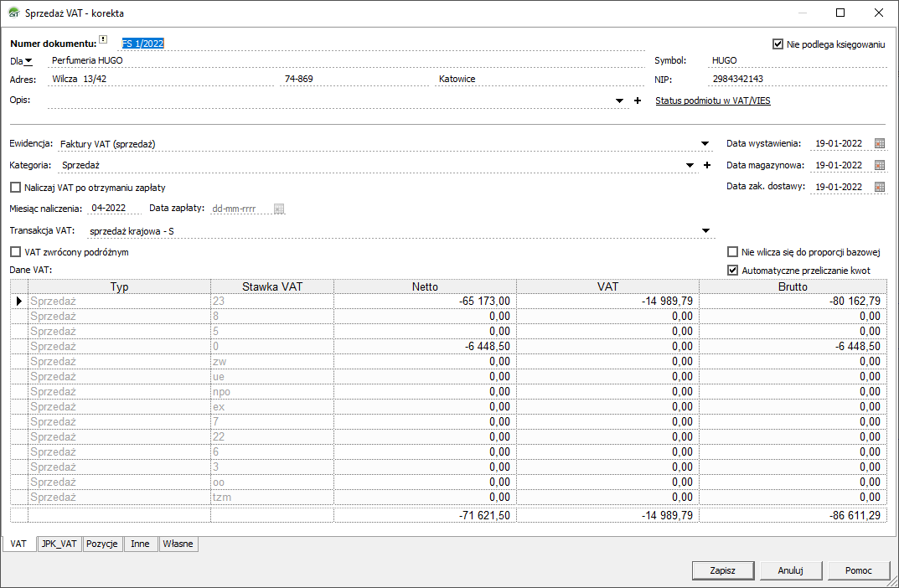Click plus icon next to Kategoria field
This screenshot has height=588, width=899.
click(706, 165)
